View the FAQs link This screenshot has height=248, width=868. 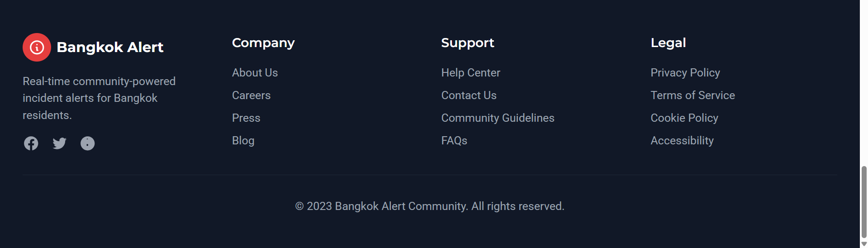454,141
